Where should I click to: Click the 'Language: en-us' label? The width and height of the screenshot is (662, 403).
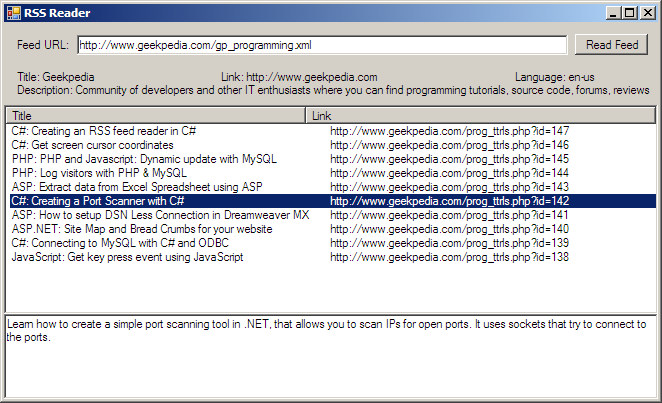point(554,77)
